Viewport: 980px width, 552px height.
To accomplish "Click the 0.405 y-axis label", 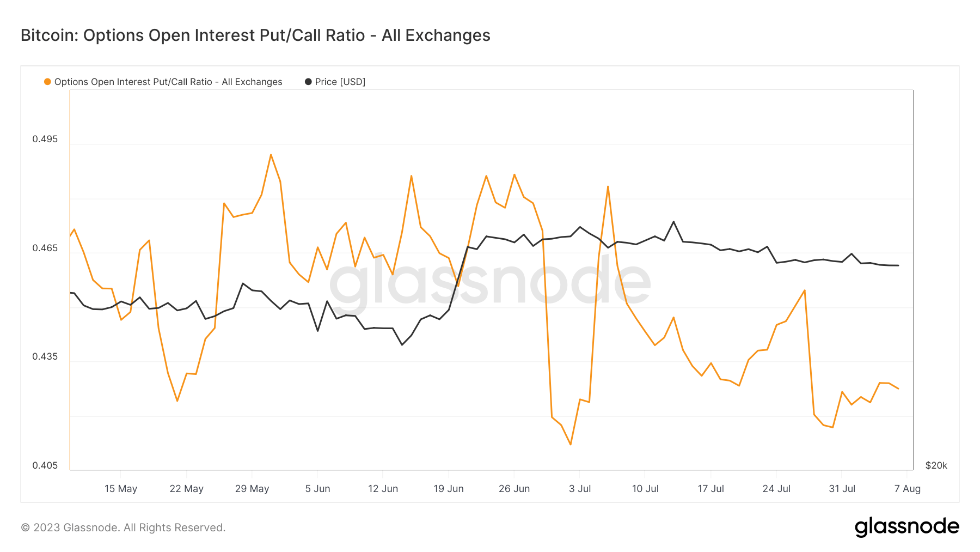I will [45, 465].
